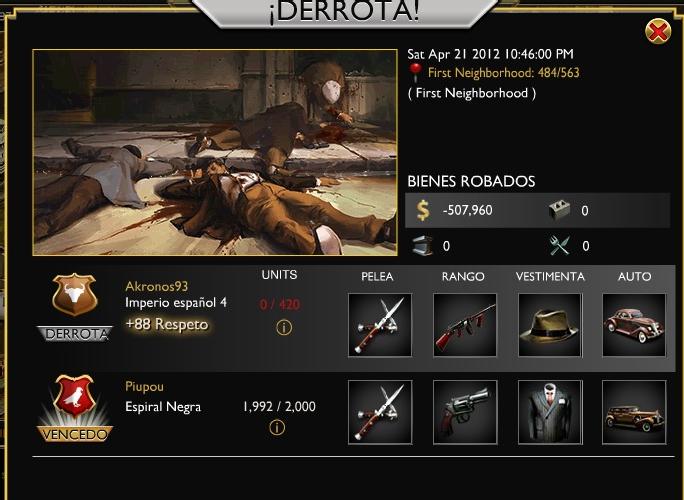Click the red bird shield emblem
The width and height of the screenshot is (684, 500).
[x=75, y=396]
